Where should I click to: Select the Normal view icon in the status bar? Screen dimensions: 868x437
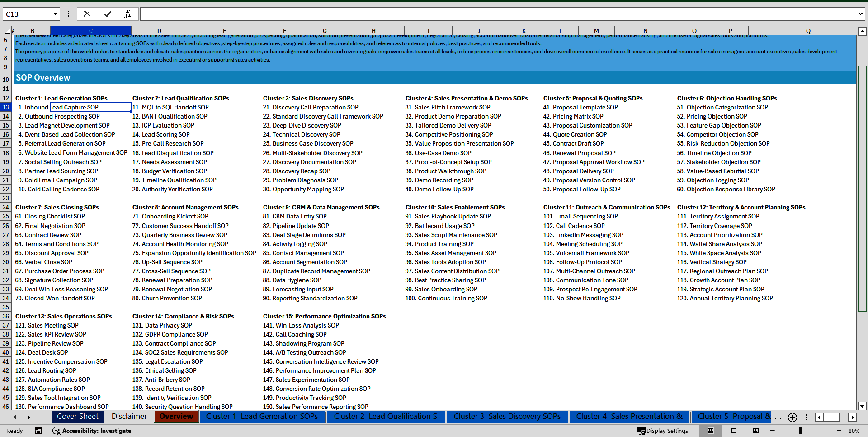click(x=710, y=431)
